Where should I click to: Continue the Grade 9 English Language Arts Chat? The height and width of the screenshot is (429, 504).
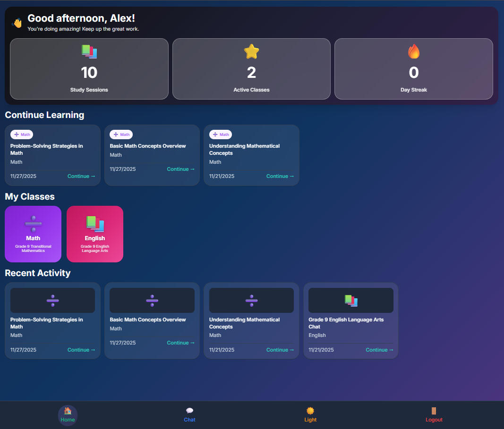(379, 350)
